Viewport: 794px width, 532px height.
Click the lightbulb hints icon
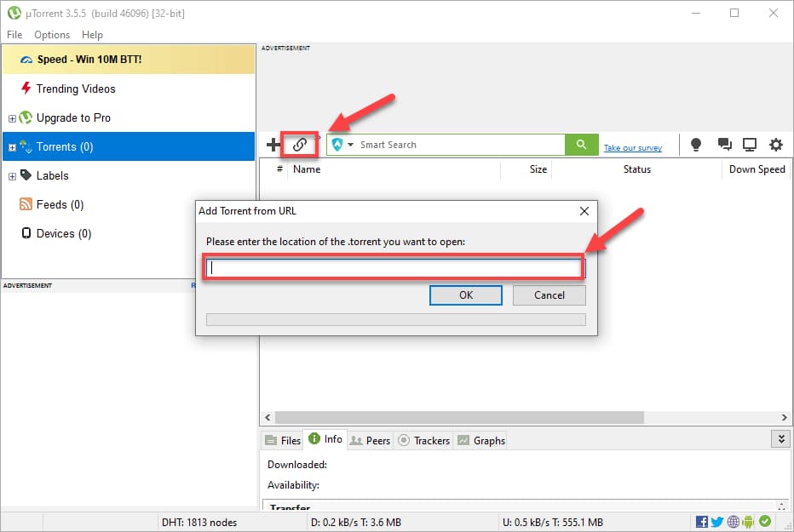696,145
